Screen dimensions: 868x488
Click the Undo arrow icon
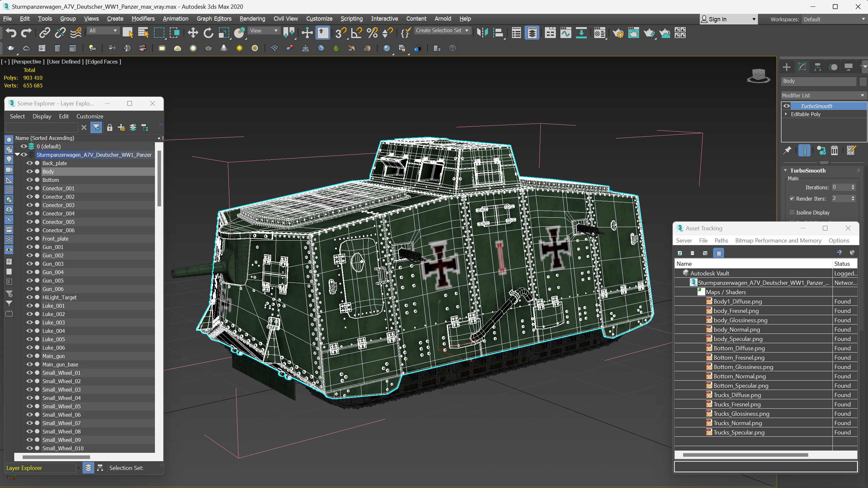11,33
